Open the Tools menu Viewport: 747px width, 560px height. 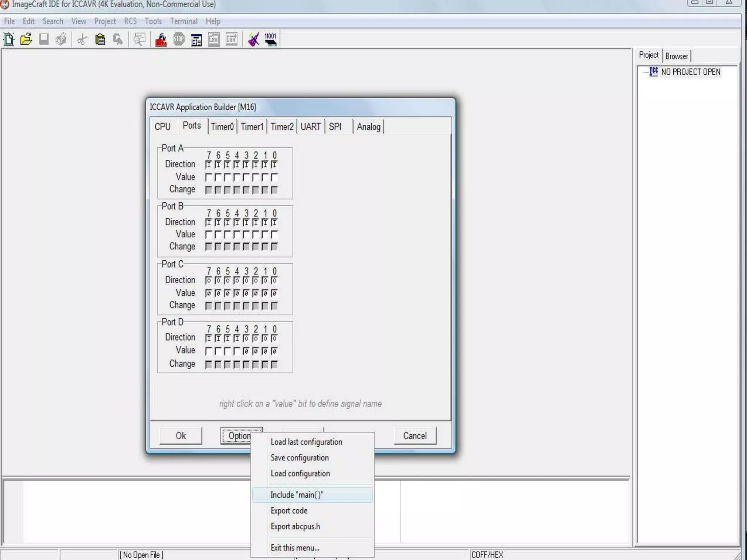pyautogui.click(x=153, y=21)
